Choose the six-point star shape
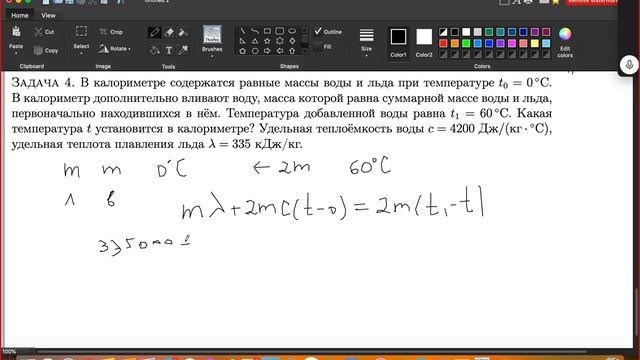Screen dimensions: 640x360 click(x=280, y=41)
